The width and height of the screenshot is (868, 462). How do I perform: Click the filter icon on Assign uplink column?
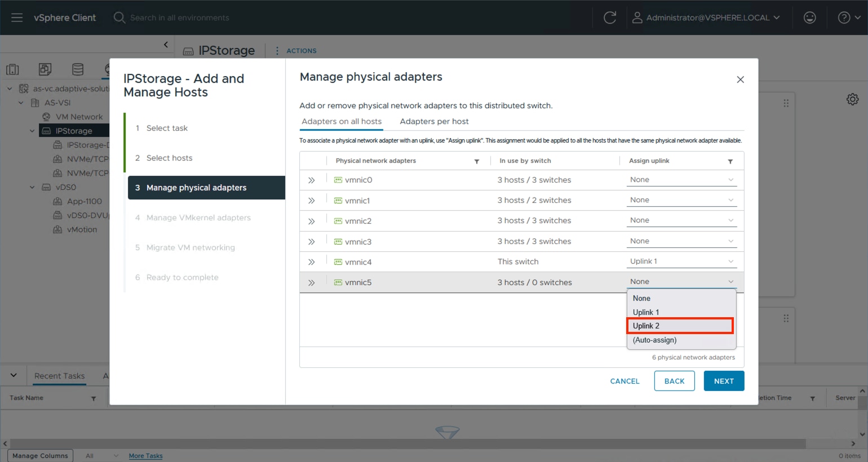(731, 161)
